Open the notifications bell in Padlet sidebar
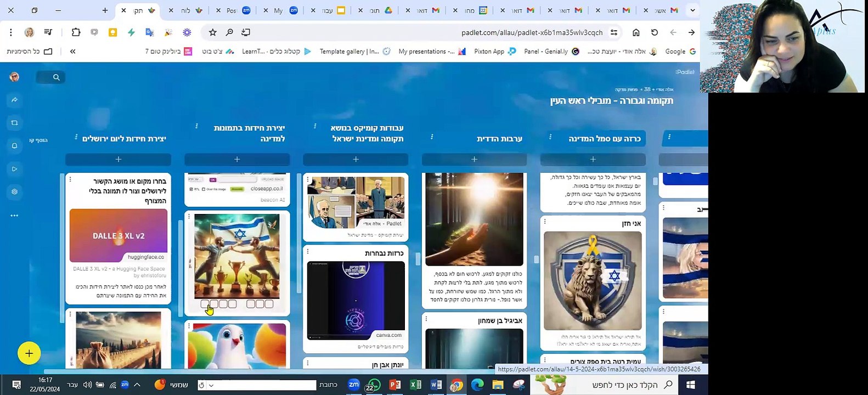868x395 pixels. pos(15,146)
